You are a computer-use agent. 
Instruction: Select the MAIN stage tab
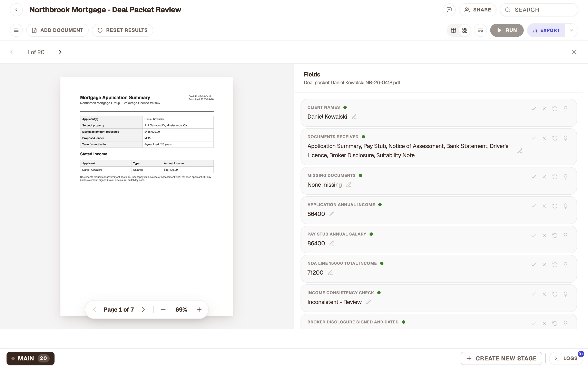click(30, 358)
